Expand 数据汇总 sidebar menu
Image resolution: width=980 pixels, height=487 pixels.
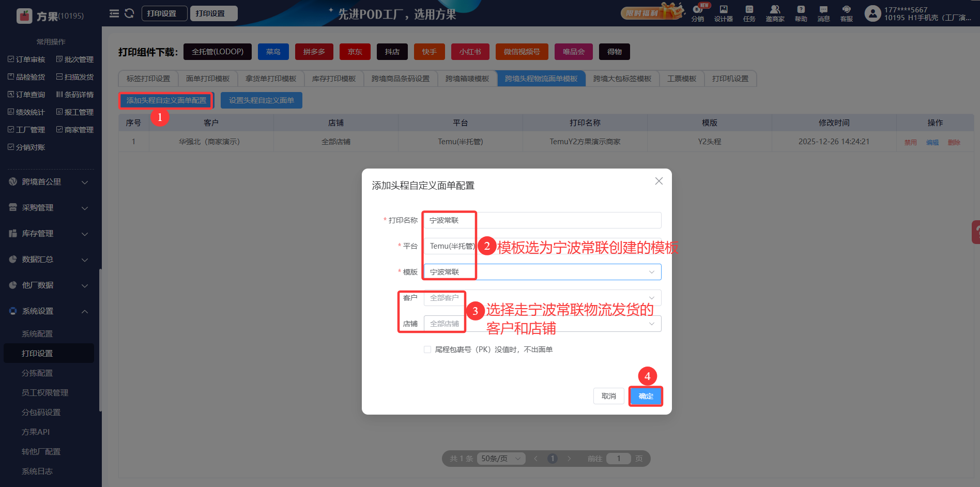(49, 260)
